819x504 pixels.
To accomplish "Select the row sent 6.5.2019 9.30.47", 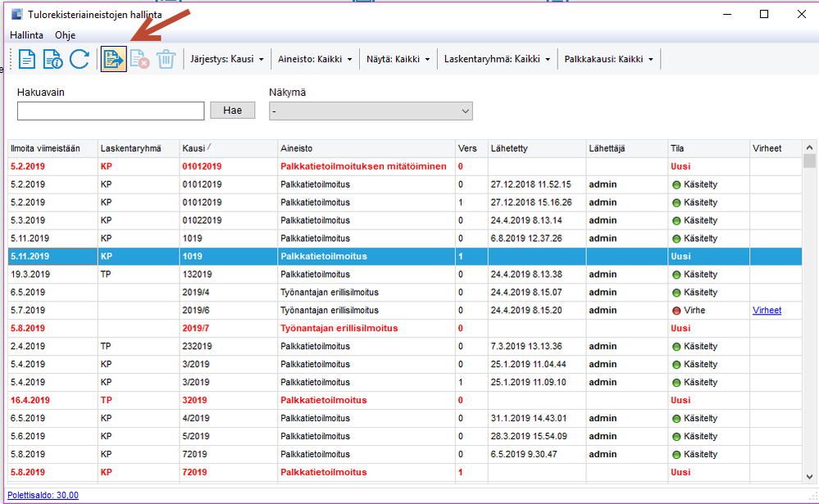I will [405, 454].
